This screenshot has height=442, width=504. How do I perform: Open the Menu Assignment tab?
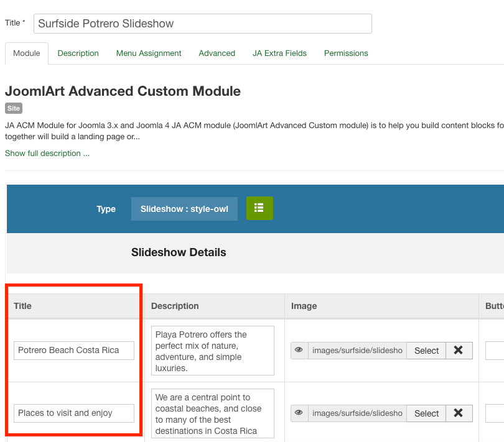pos(149,53)
